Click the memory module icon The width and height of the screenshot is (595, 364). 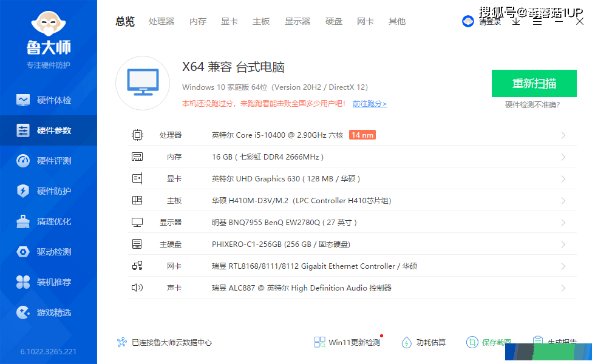click(137, 157)
